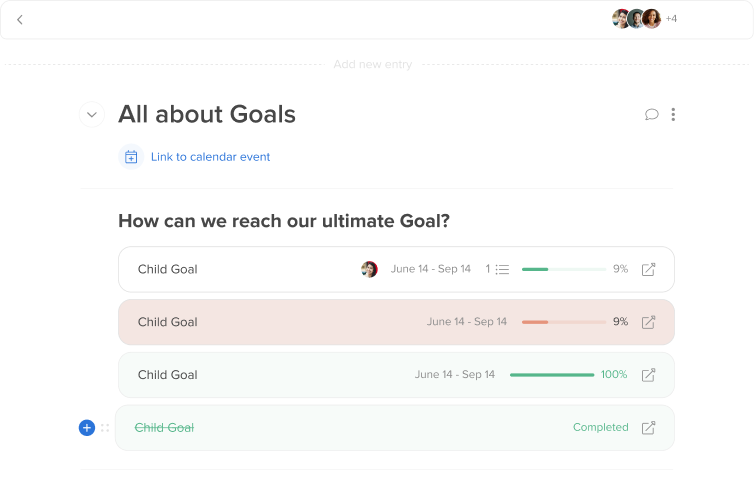Image resolution: width=754 pixels, height=496 pixels.
Task: Show the +4 additional members
Action: click(x=671, y=19)
